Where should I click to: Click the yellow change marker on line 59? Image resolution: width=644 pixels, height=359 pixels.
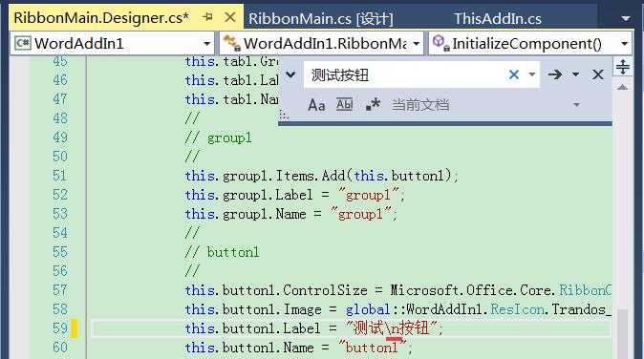pyautogui.click(x=74, y=328)
